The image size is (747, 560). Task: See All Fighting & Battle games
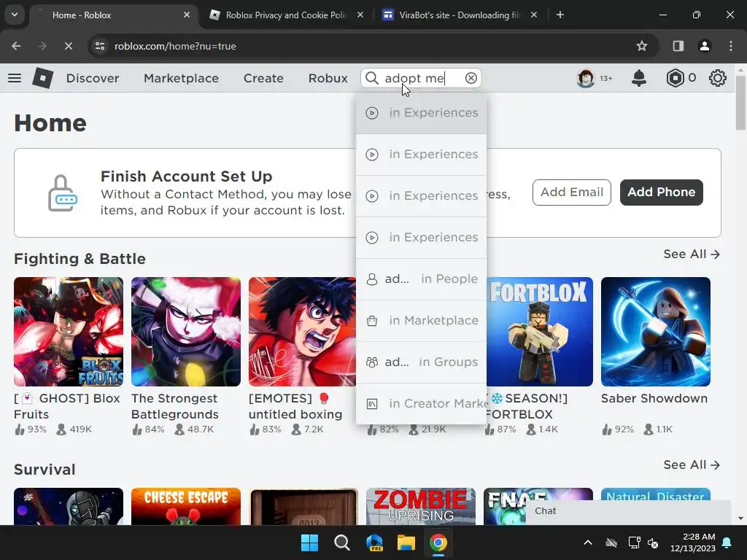click(x=692, y=254)
